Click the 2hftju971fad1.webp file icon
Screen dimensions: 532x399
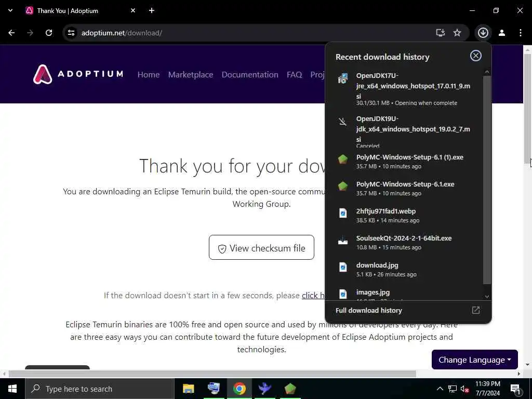[343, 213]
